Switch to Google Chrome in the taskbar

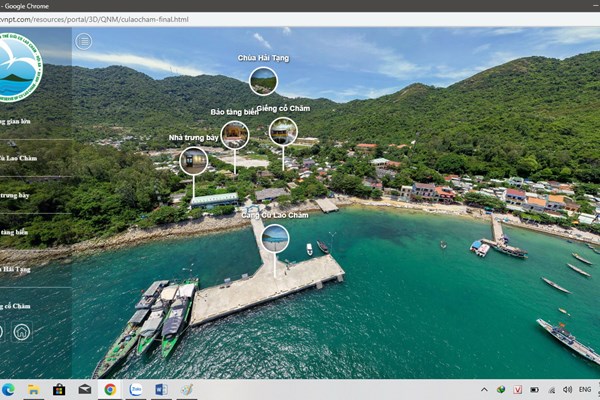point(110,390)
